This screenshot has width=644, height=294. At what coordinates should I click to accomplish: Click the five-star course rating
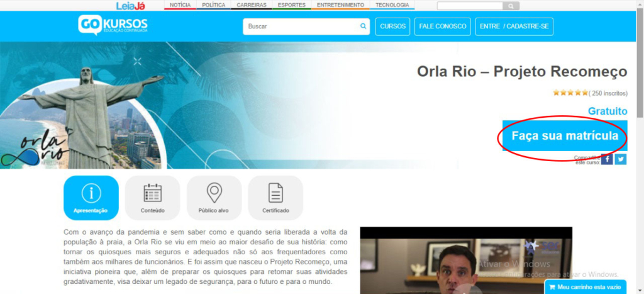tap(570, 93)
